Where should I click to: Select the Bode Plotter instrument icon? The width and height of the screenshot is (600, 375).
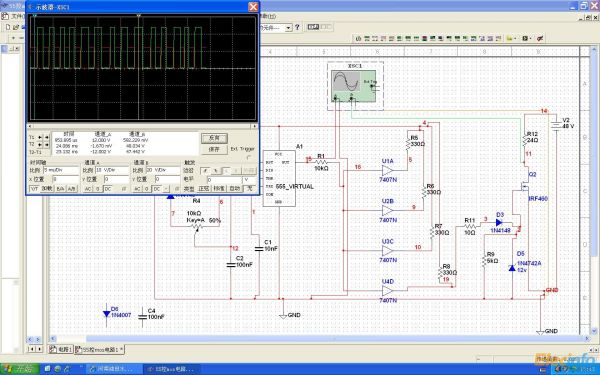399,39
